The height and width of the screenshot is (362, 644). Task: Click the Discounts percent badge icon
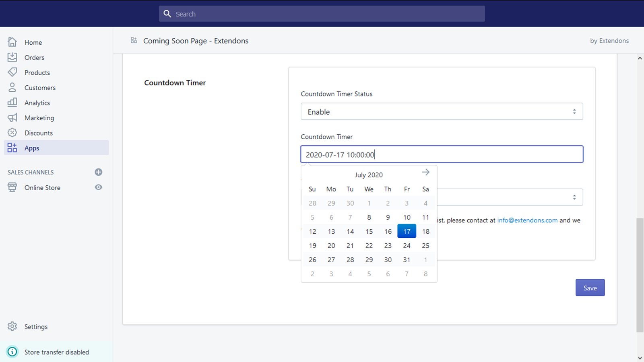click(x=12, y=133)
